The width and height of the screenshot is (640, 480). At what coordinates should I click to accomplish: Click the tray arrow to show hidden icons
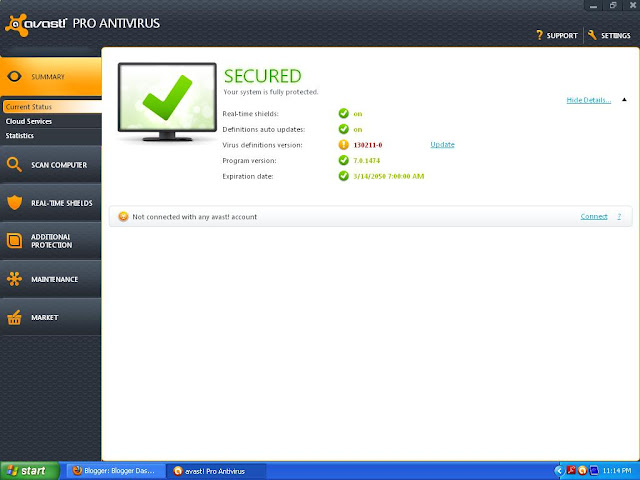click(x=559, y=471)
